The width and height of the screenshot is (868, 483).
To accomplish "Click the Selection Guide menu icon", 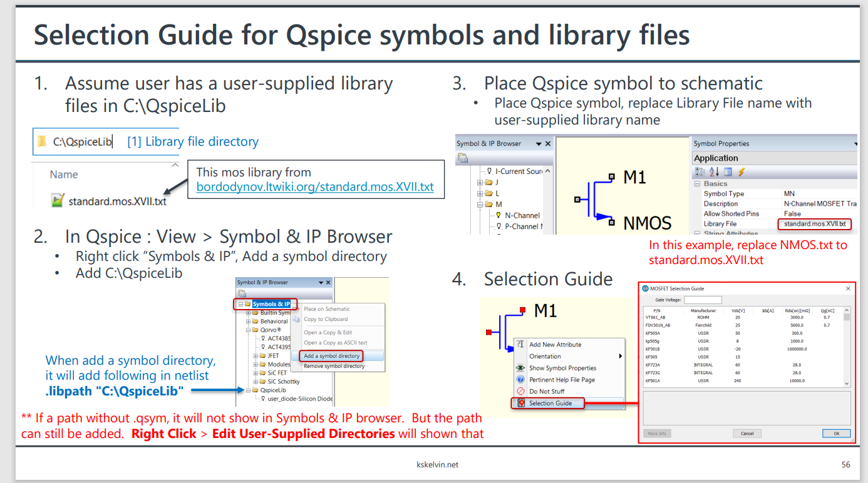I will (x=520, y=404).
